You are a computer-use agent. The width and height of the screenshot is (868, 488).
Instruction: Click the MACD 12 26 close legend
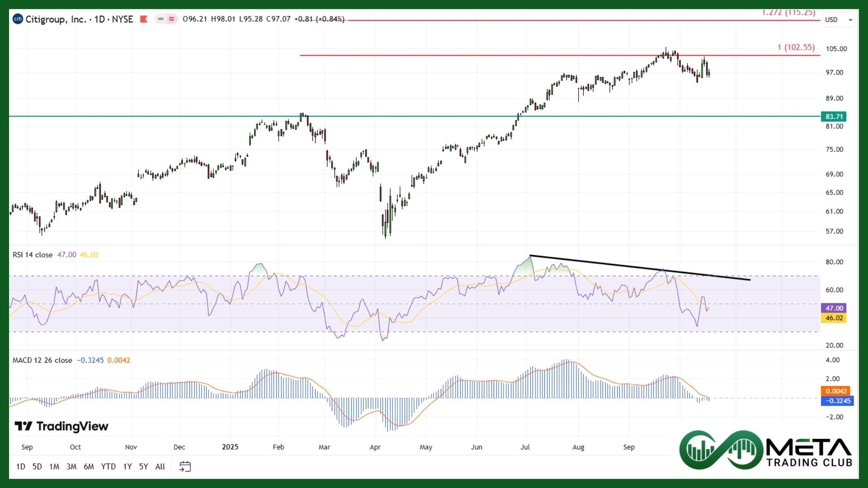[x=42, y=360]
